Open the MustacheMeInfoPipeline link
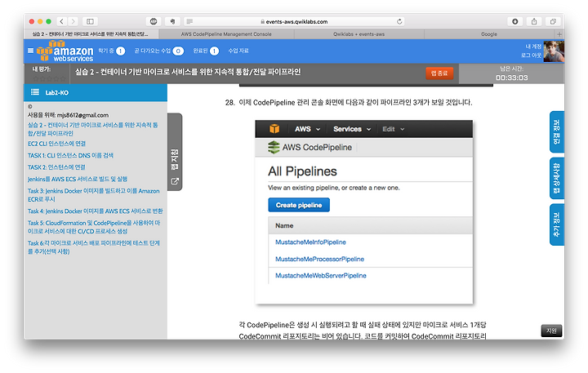Viewport: 588px width, 373px height. 310,242
